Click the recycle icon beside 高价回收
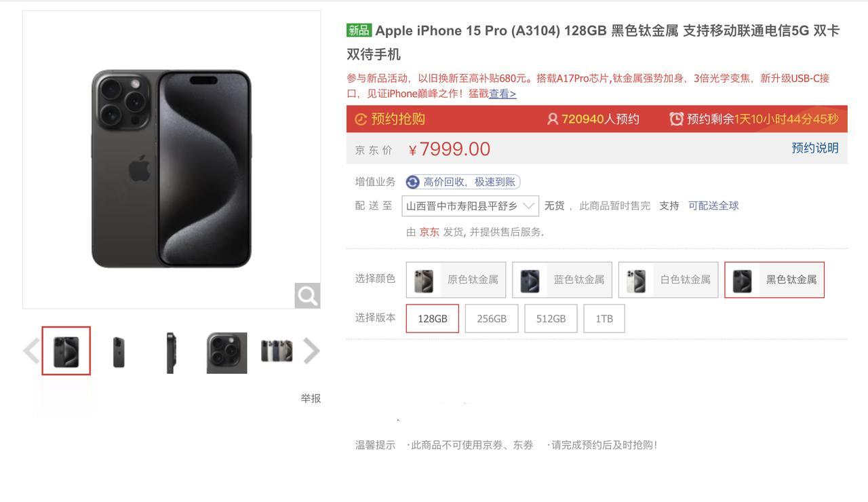868x502 pixels. pyautogui.click(x=413, y=182)
